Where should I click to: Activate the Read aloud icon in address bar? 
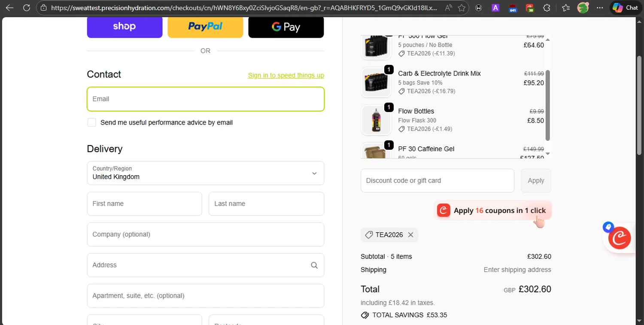click(448, 8)
